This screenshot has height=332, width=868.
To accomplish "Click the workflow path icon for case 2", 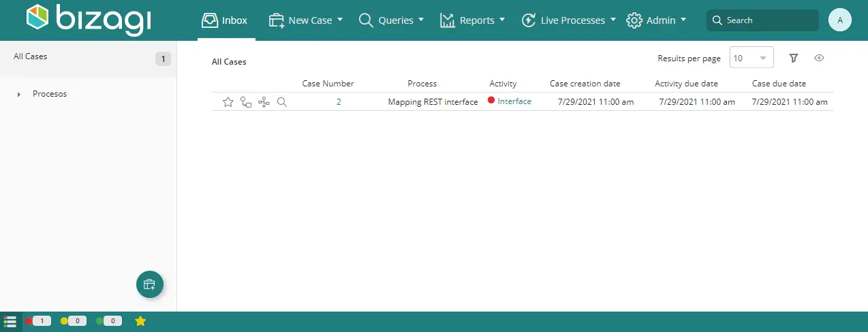I will (246, 102).
